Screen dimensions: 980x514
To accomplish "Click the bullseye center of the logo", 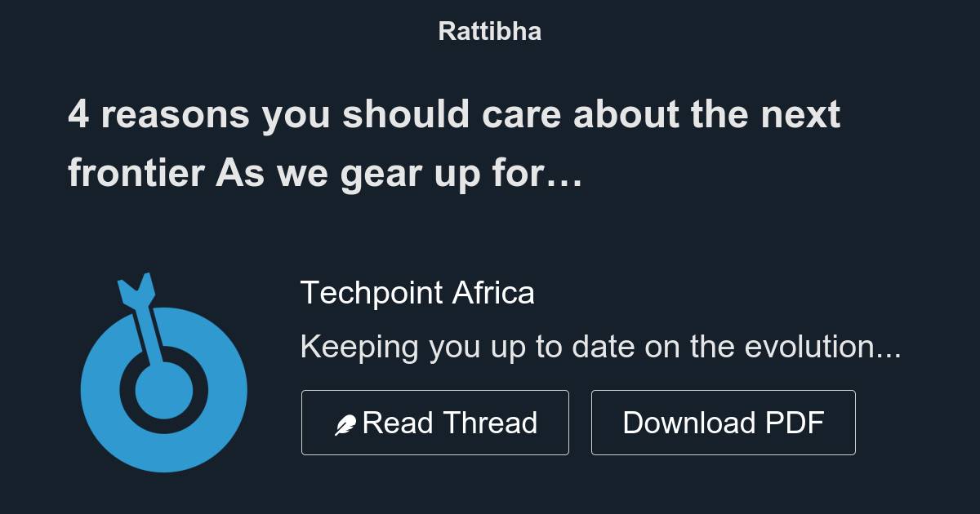I will (x=163, y=392).
